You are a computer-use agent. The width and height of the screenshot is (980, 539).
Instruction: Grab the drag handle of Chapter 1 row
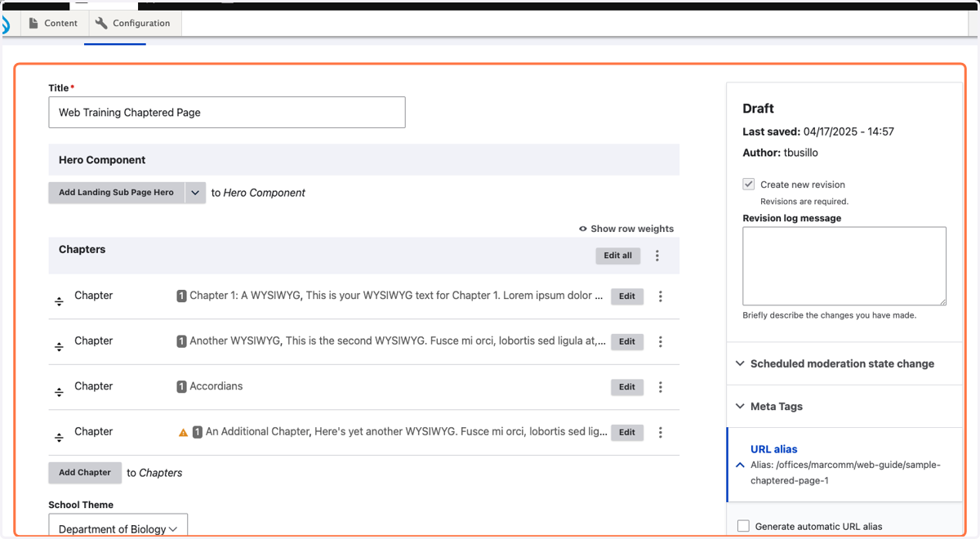tap(59, 301)
